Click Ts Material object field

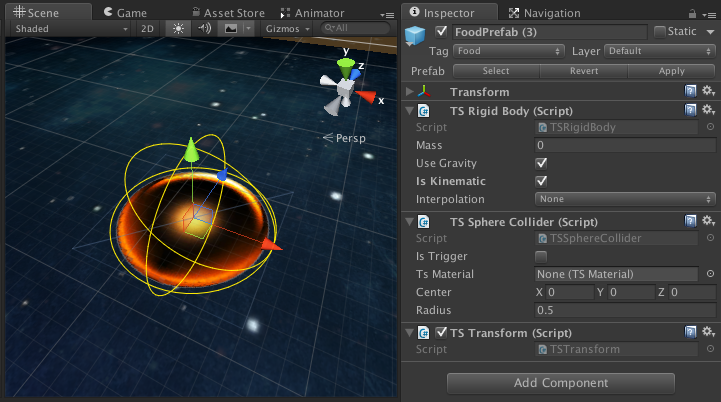(616, 274)
